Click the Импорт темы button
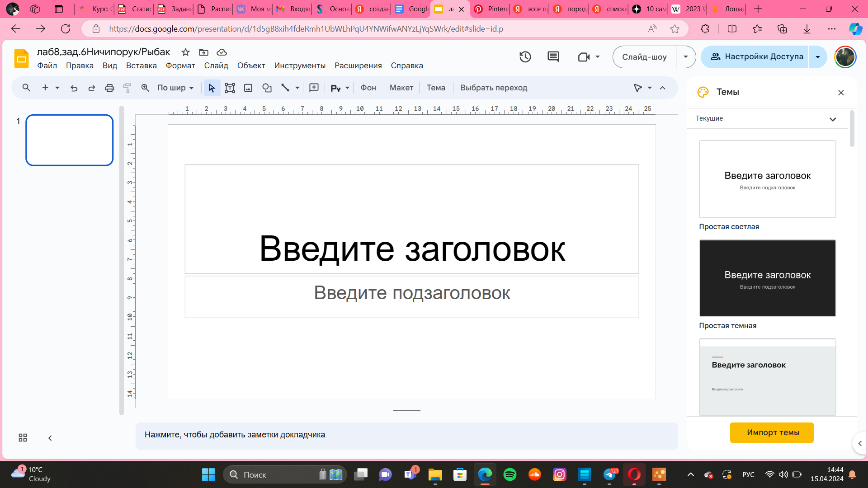Screen dimensions: 868x488 point(772,432)
